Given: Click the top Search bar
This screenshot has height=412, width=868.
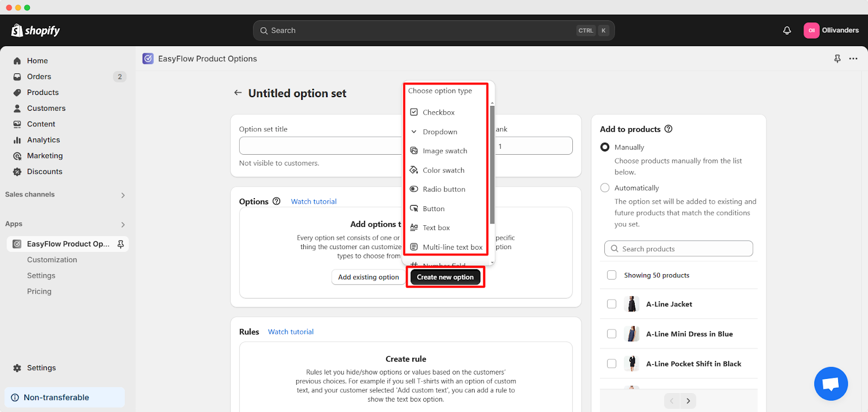Looking at the screenshot, I should click(433, 30).
